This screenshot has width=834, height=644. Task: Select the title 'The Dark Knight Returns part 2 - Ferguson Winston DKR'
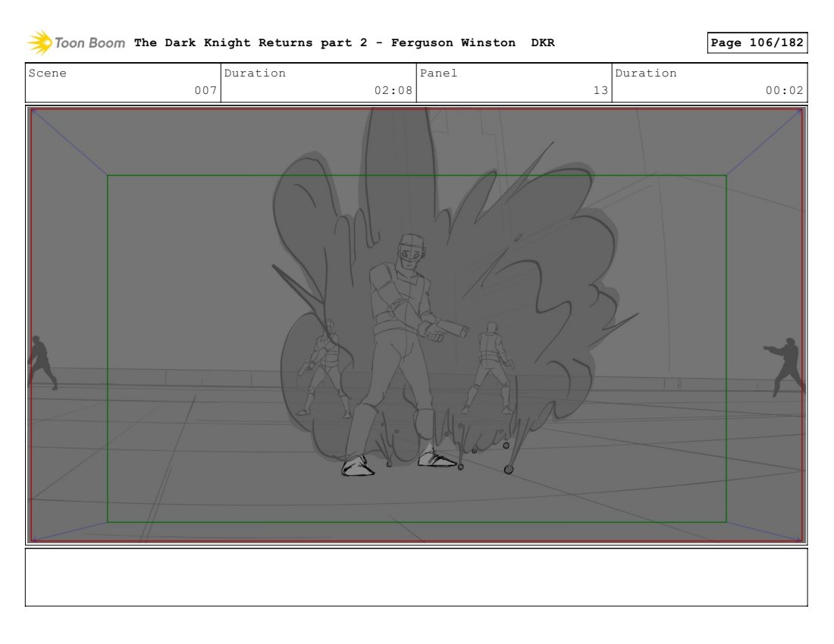(x=344, y=42)
